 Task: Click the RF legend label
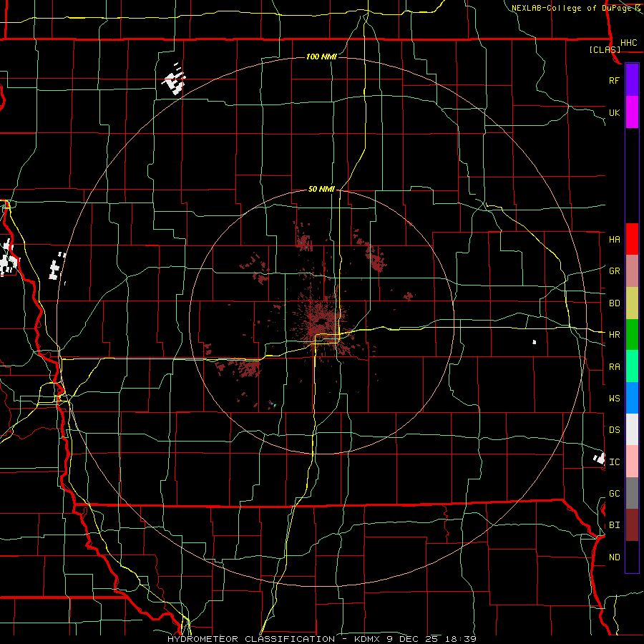pyautogui.click(x=614, y=80)
